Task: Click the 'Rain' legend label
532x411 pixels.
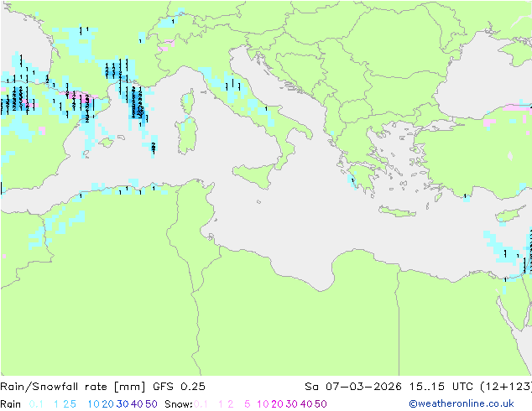Action: pos(11,404)
